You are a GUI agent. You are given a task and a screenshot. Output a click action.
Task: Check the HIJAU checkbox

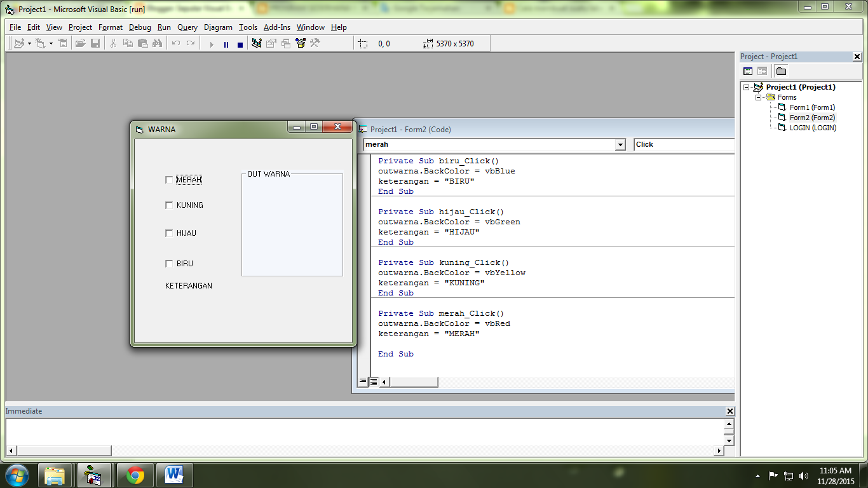click(169, 233)
